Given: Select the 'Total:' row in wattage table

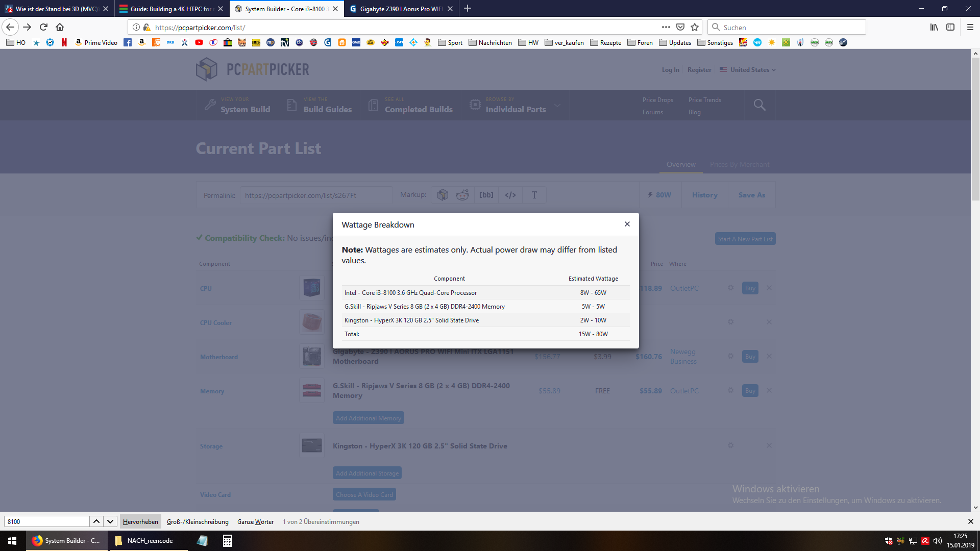Looking at the screenshot, I should pyautogui.click(x=486, y=334).
